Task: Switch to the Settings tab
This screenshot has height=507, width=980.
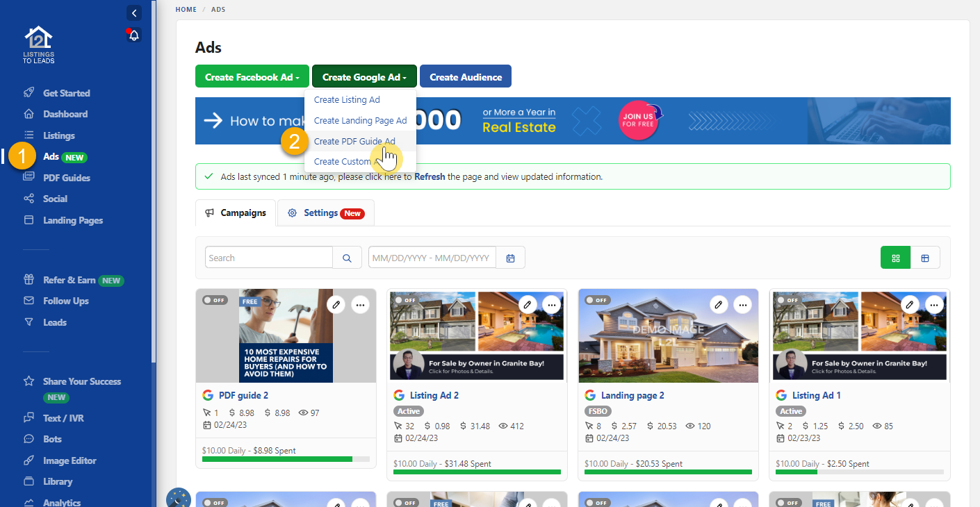Action: [325, 213]
